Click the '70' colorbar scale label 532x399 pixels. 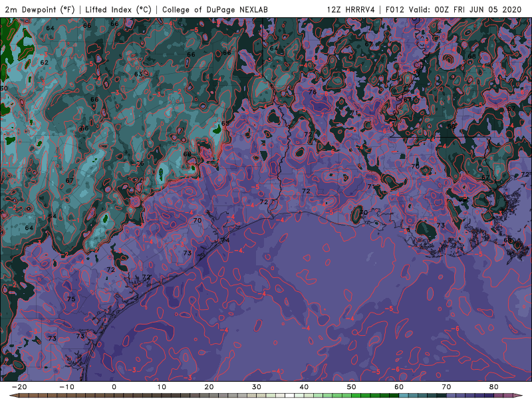446,387
